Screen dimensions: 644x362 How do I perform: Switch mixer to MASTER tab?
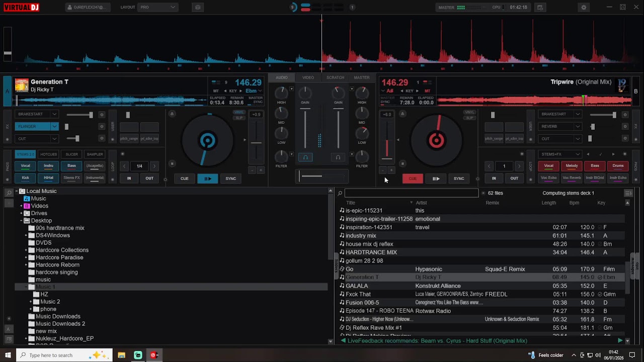coord(362,77)
